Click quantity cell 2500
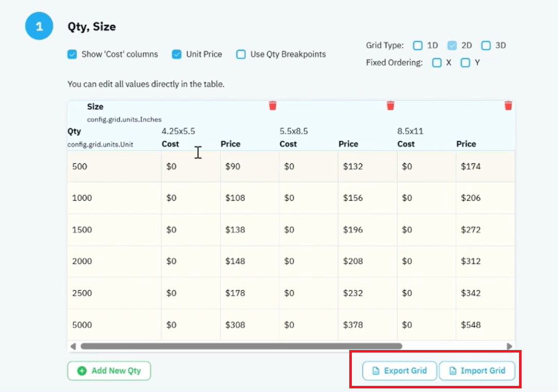 [114, 293]
